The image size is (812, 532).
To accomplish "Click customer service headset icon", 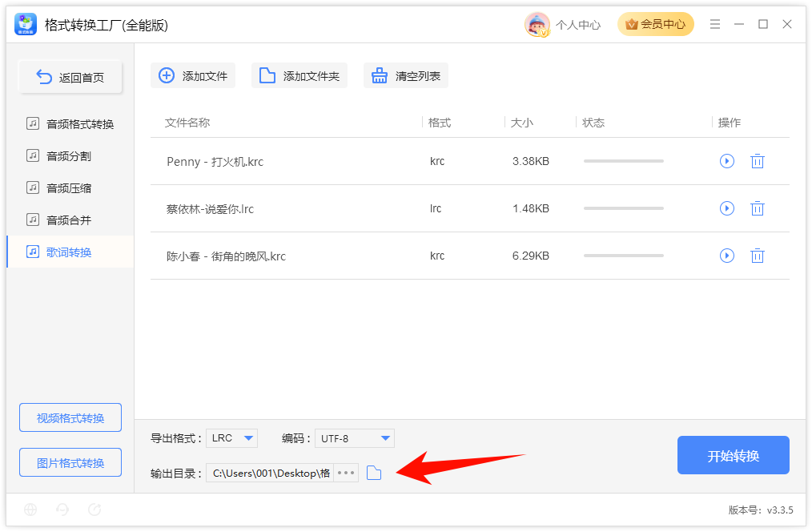I will (x=62, y=510).
